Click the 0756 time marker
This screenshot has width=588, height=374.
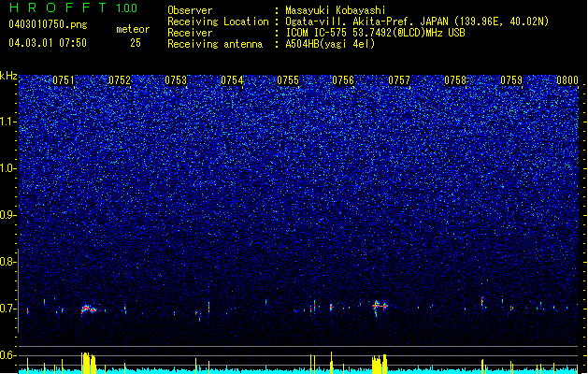(343, 80)
